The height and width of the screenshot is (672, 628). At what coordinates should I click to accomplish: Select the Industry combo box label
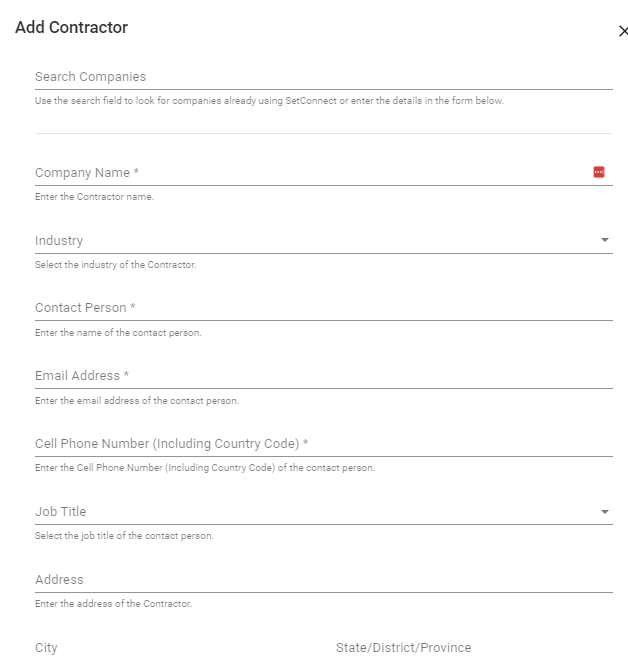[59, 240]
